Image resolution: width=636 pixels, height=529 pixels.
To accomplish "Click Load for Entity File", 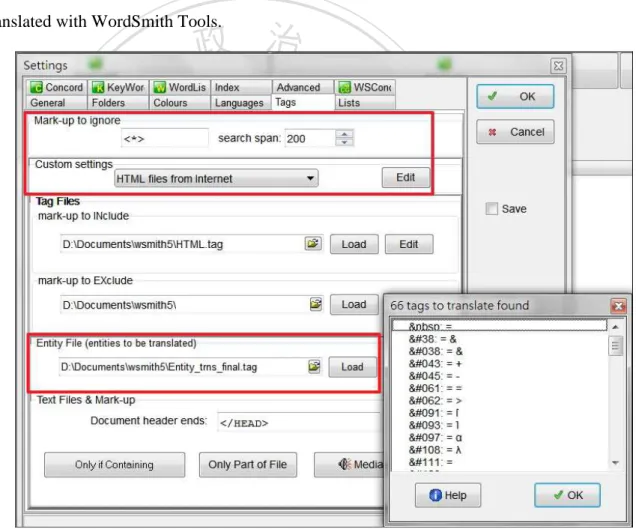I will (352, 367).
